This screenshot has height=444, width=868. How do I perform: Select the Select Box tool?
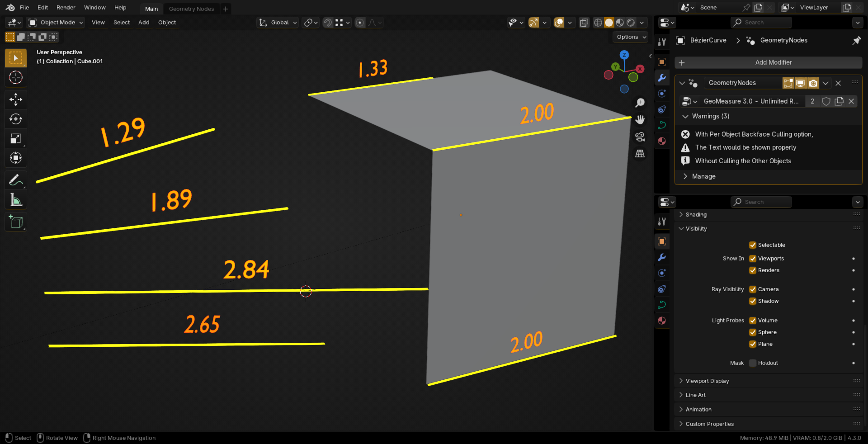pyautogui.click(x=16, y=58)
